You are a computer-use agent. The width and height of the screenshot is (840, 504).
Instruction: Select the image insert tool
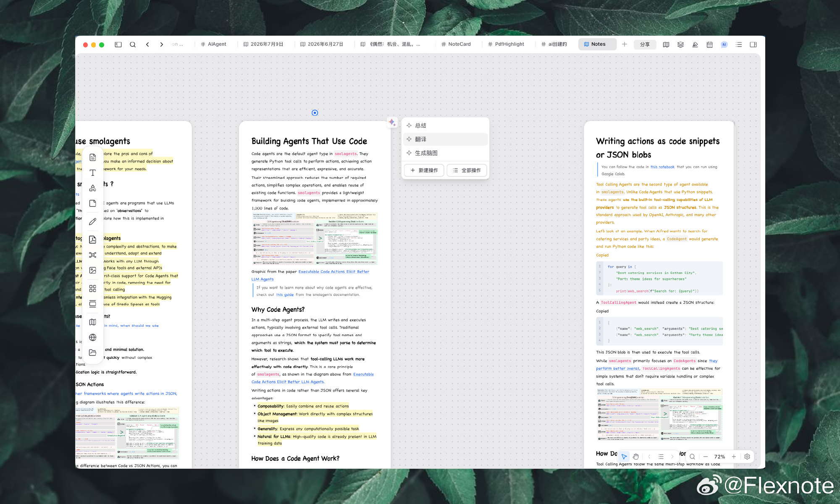click(93, 271)
